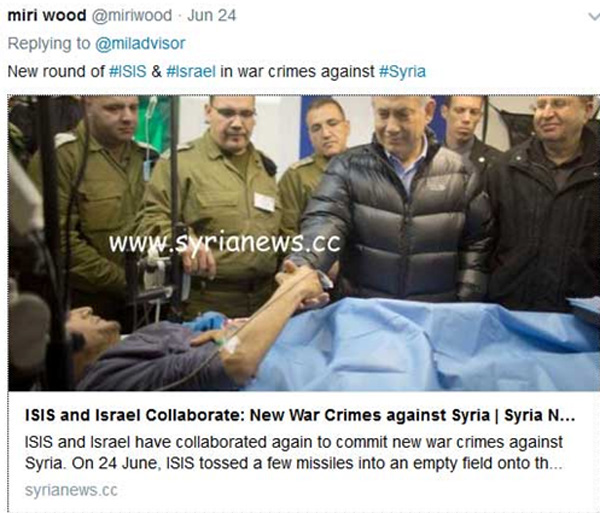Open the #Israel hashtag
This screenshot has height=513, width=600.
coord(191,72)
